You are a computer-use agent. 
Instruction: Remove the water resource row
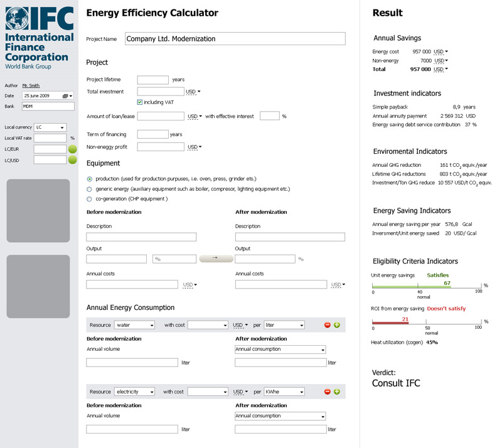click(x=327, y=325)
